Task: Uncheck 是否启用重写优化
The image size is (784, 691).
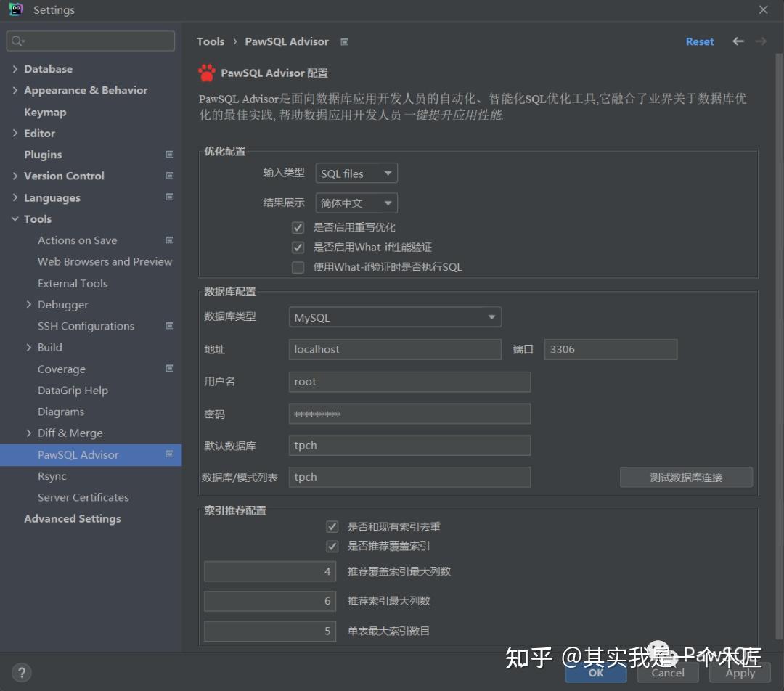Action: coord(298,227)
